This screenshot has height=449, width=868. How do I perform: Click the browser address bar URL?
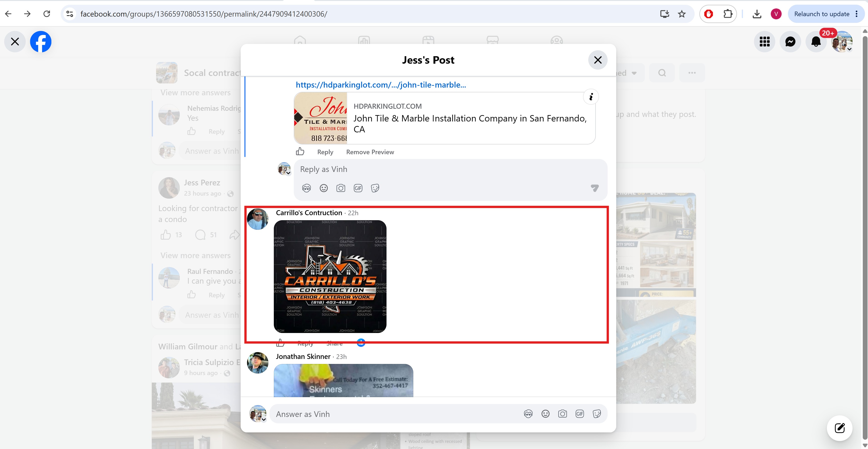204,14
